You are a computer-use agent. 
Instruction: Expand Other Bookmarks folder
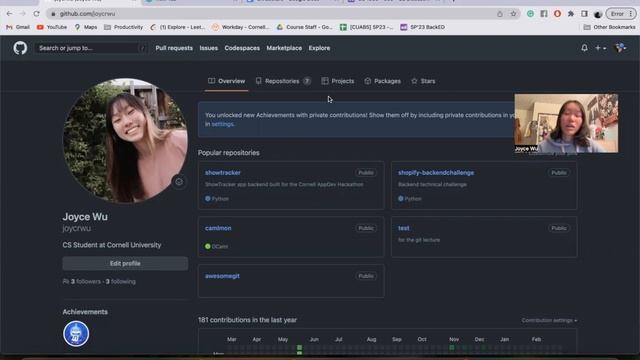coord(609,27)
